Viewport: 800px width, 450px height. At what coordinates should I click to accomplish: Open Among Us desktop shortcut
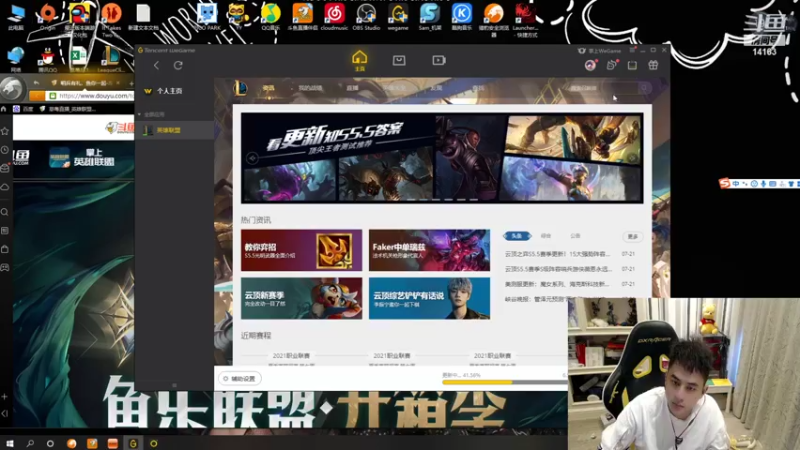click(80, 18)
